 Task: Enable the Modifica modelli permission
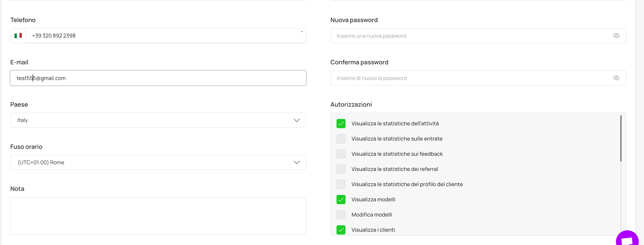pyautogui.click(x=341, y=215)
